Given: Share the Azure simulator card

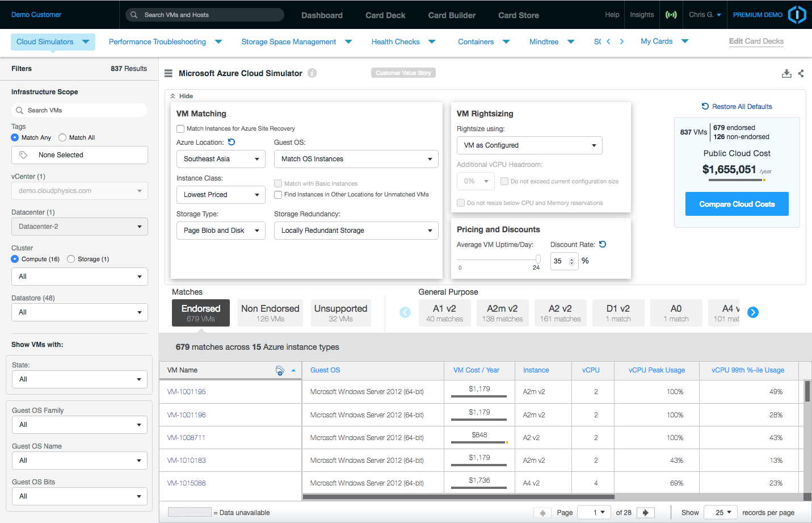Looking at the screenshot, I should click(801, 73).
